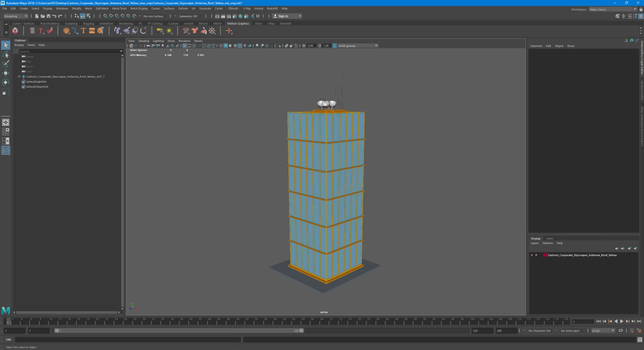Toggle viewport color management button

tap(334, 46)
